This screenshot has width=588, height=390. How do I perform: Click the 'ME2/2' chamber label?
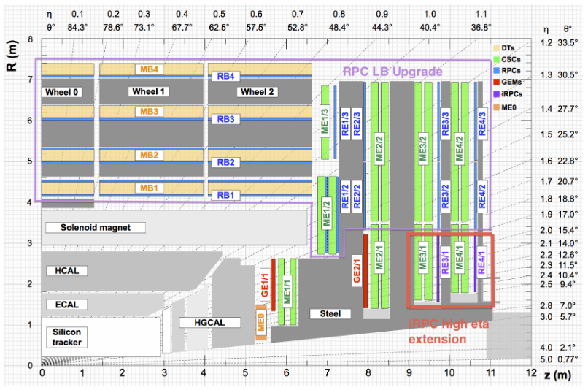379,148
